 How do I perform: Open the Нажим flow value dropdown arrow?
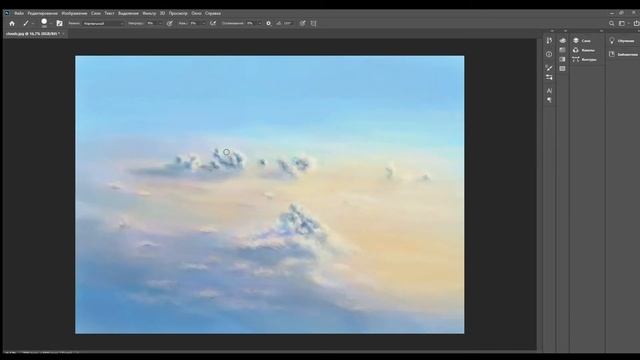(203, 23)
